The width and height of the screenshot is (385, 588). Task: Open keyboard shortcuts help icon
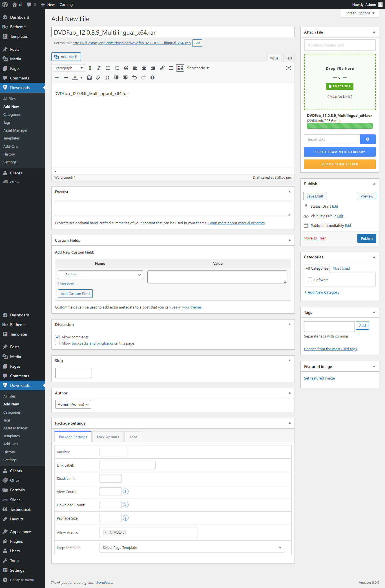tap(152, 77)
